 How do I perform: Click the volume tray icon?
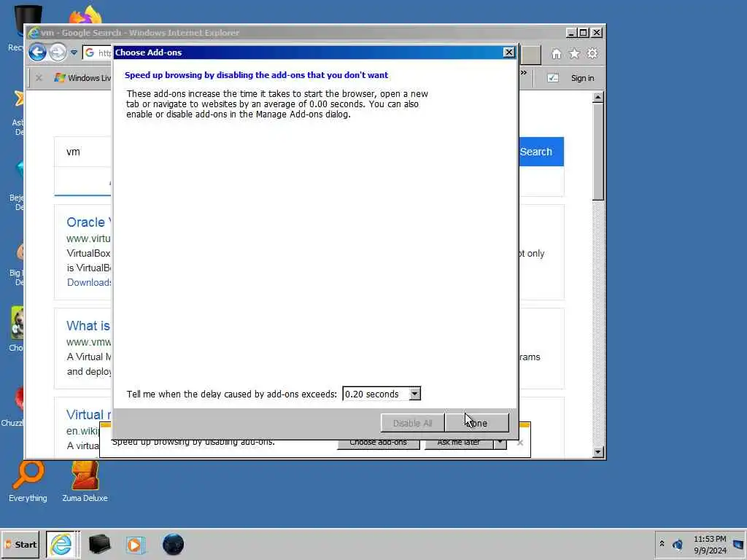pyautogui.click(x=678, y=544)
